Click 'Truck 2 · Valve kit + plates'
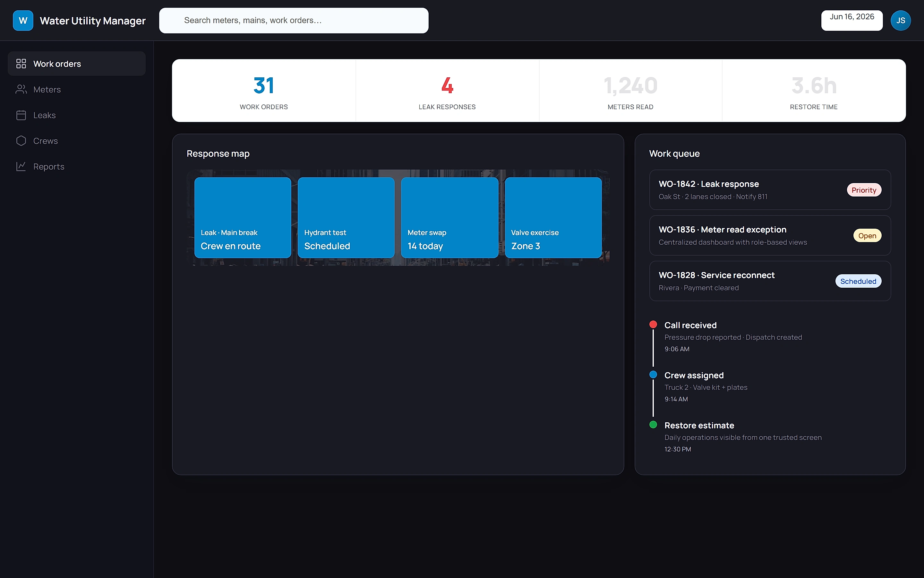 pyautogui.click(x=706, y=387)
